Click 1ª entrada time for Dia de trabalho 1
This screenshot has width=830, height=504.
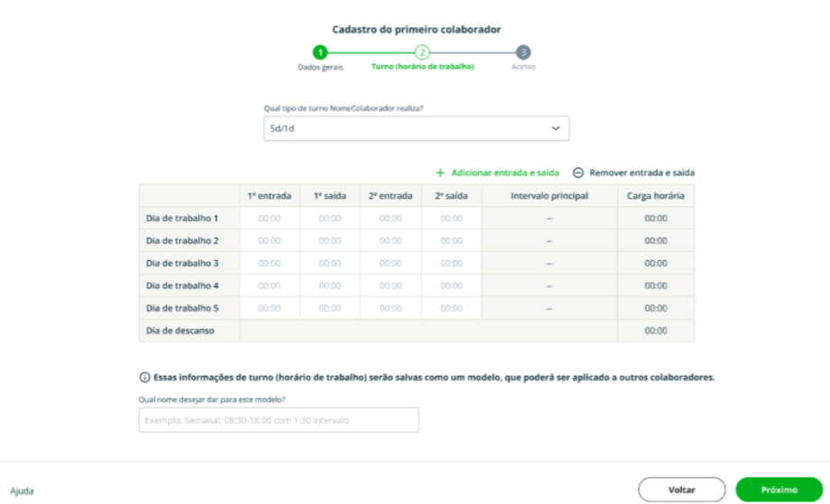pos(269,218)
